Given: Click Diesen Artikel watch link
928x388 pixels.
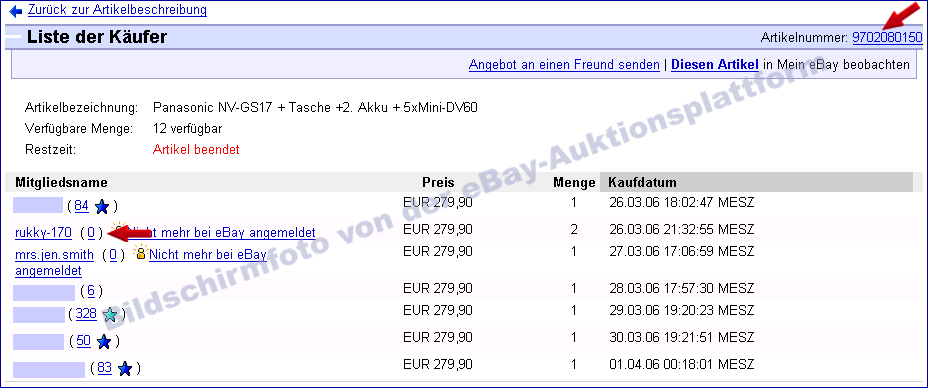Looking at the screenshot, I should (x=715, y=65).
